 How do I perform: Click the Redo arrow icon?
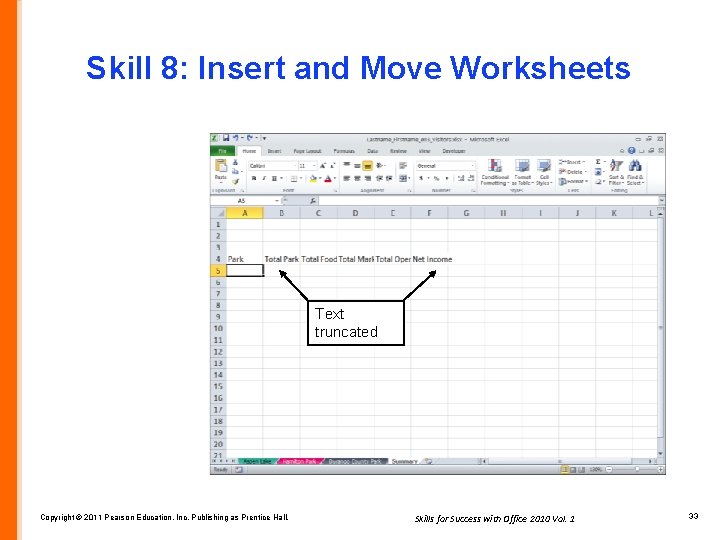pyautogui.click(x=250, y=138)
